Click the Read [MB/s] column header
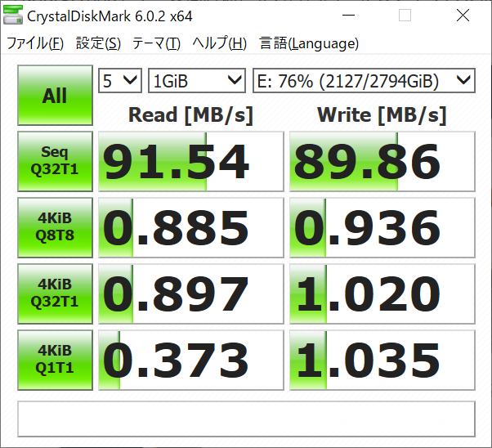492x448 pixels. [x=190, y=115]
